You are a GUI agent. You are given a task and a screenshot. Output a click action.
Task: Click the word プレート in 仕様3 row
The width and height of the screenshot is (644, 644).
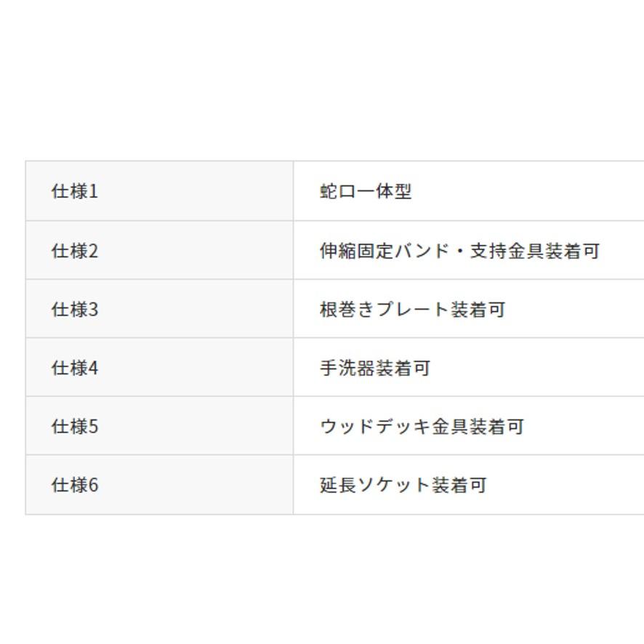412,310
